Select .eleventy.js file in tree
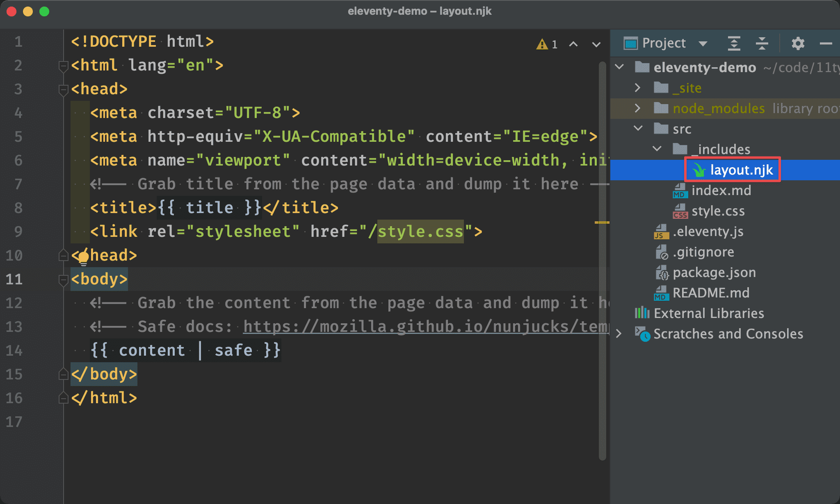 coord(708,232)
